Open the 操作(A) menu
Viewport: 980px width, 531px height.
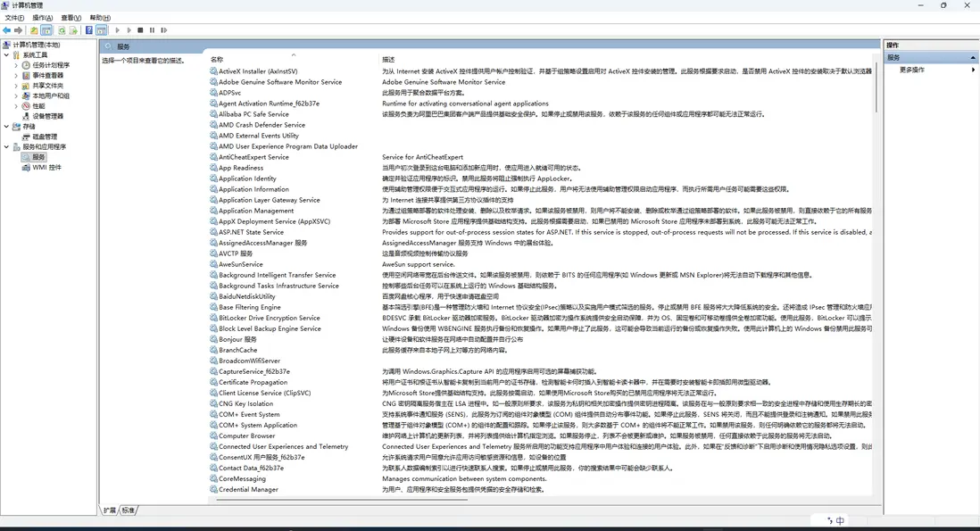click(43, 18)
